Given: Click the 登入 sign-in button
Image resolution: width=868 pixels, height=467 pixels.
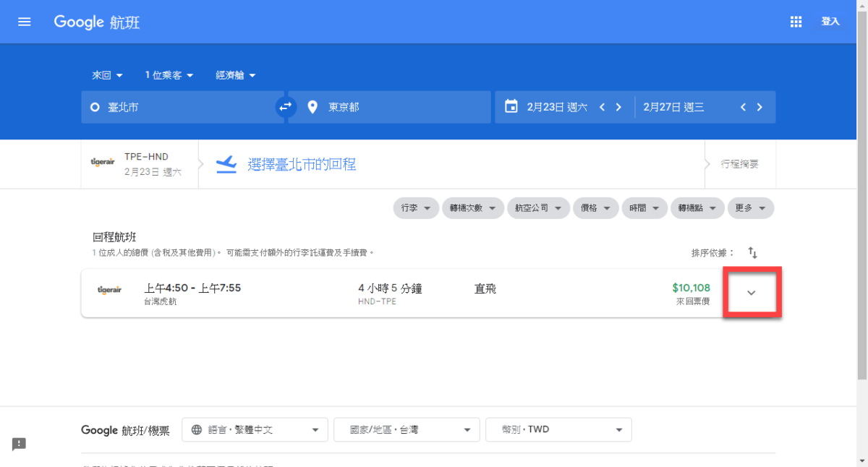Looking at the screenshot, I should click(x=830, y=22).
